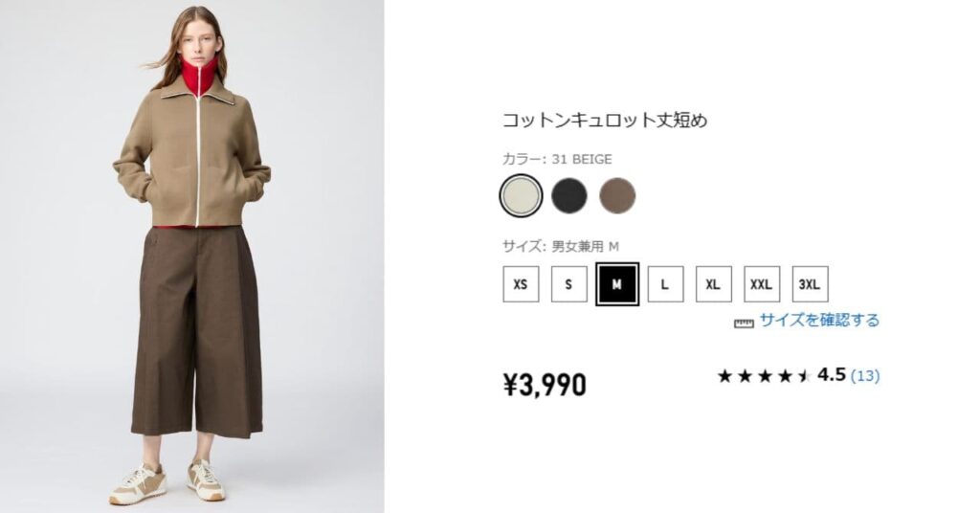The height and width of the screenshot is (513, 980).
Task: Choose size XL
Action: [x=713, y=284]
